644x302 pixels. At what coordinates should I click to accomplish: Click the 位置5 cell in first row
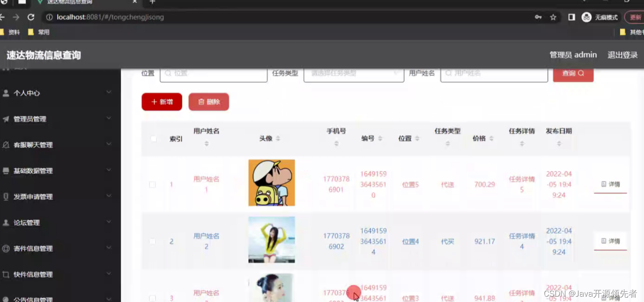click(x=410, y=184)
